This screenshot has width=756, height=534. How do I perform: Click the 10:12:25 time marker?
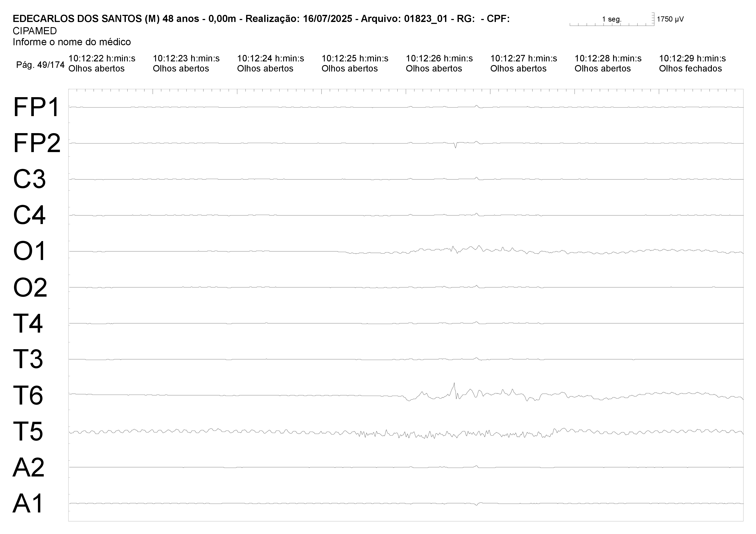[x=355, y=59]
